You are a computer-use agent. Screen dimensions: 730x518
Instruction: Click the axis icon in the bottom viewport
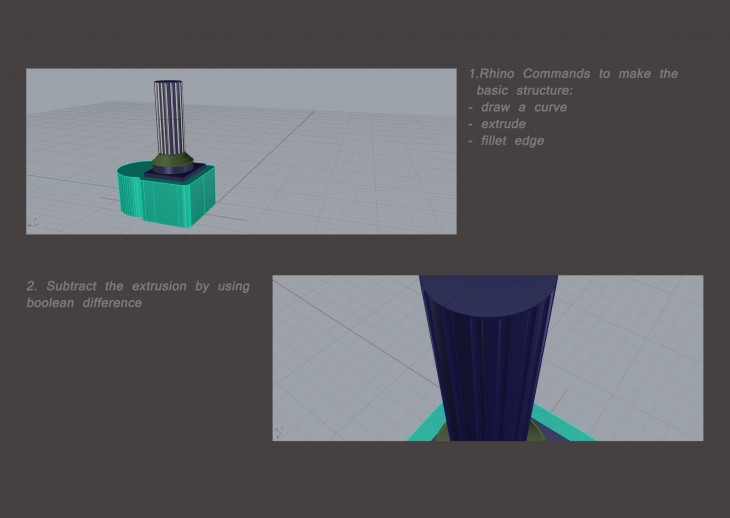pos(279,432)
